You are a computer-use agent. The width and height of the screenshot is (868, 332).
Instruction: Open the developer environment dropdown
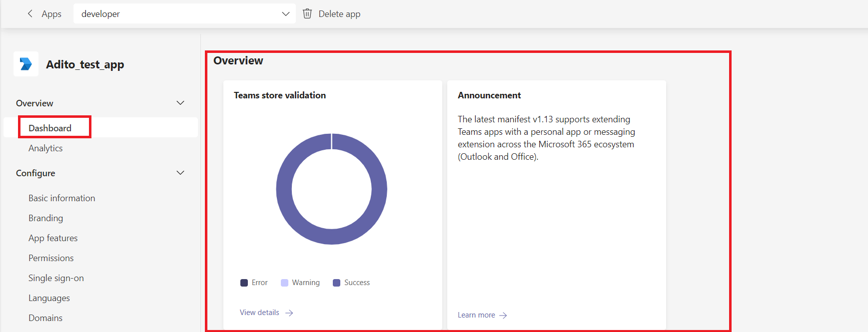(x=184, y=13)
